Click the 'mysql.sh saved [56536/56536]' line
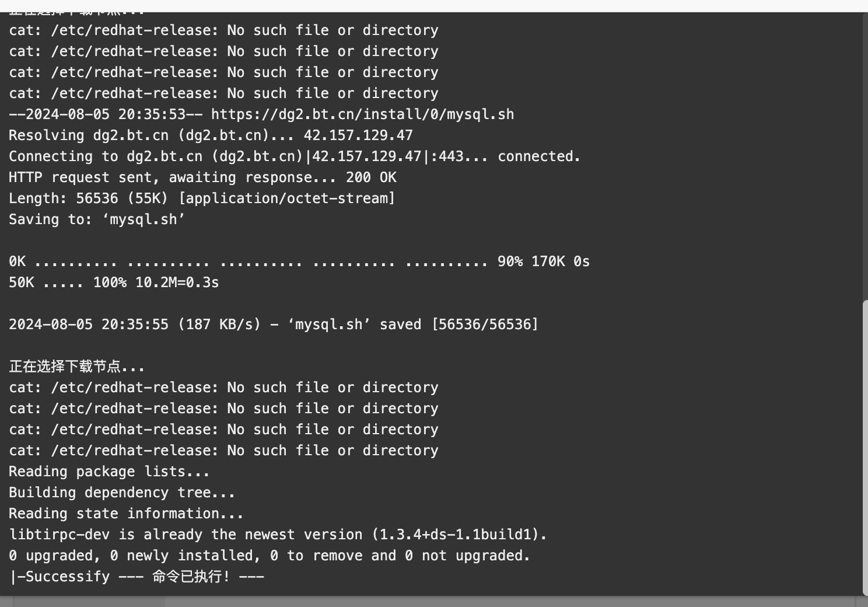Image resolution: width=868 pixels, height=607 pixels. click(274, 325)
